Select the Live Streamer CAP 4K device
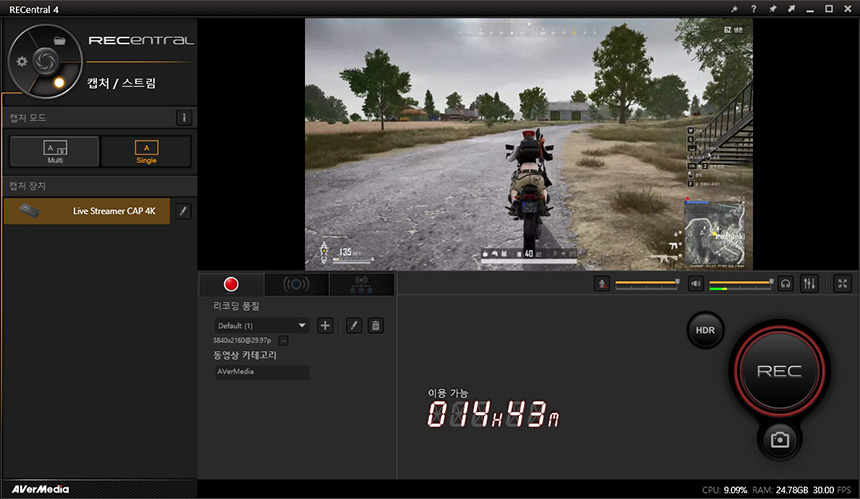This screenshot has height=499, width=860. (x=87, y=211)
